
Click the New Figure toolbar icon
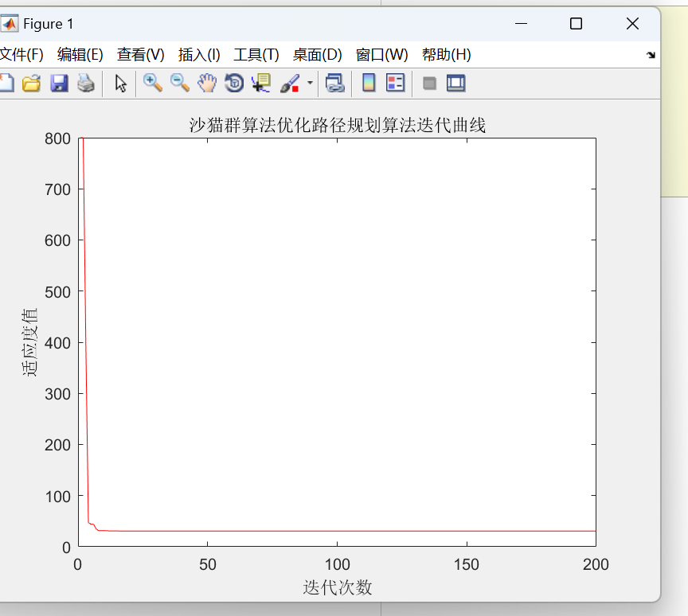coord(6,83)
